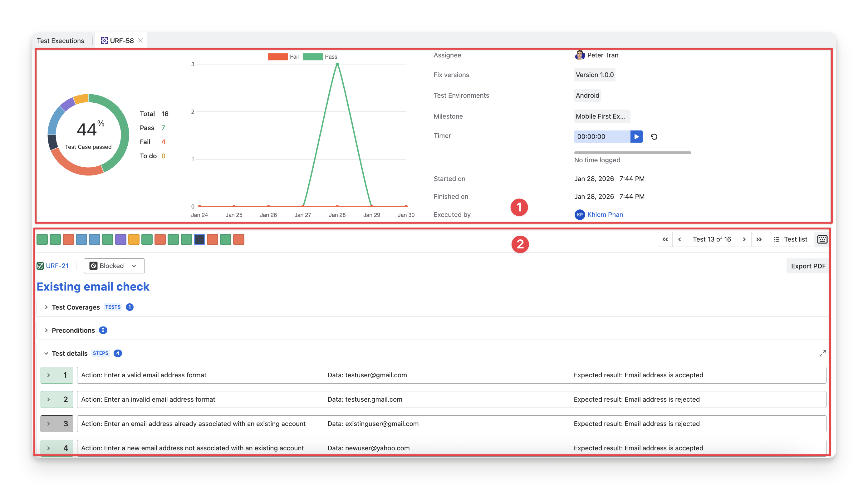Screen dimensions: 868x490
Task: Start the timer with the play button
Action: coord(636,136)
